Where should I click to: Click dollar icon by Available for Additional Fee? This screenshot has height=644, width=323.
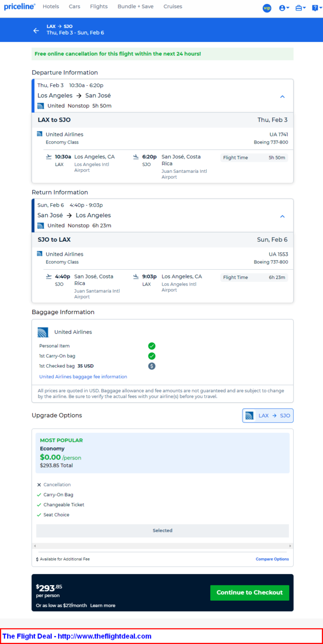(x=37, y=559)
